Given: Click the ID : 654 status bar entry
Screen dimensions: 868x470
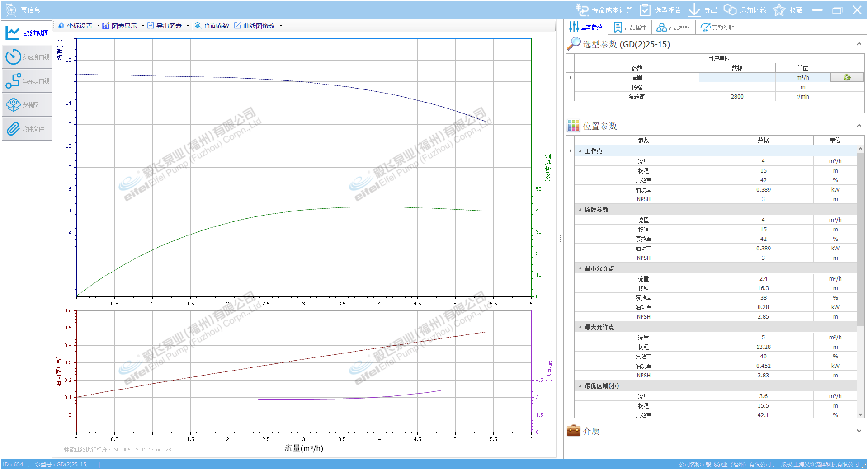Looking at the screenshot, I should [13, 465].
